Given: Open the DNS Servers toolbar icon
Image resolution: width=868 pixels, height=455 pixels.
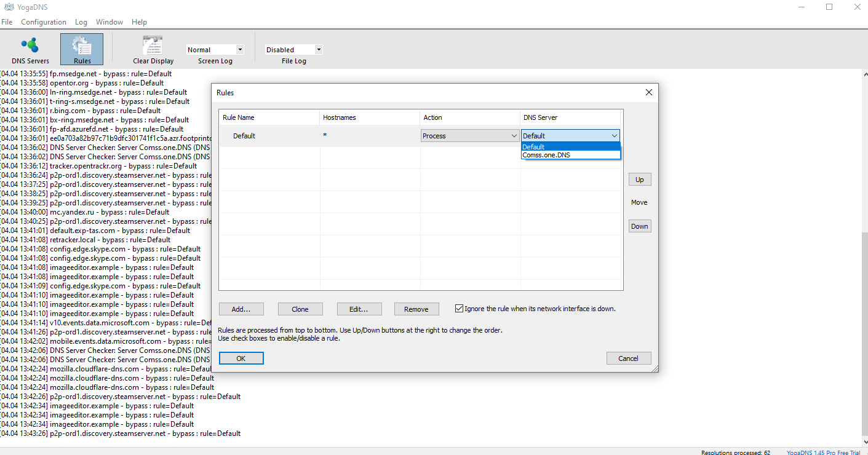Looking at the screenshot, I should tap(30, 50).
